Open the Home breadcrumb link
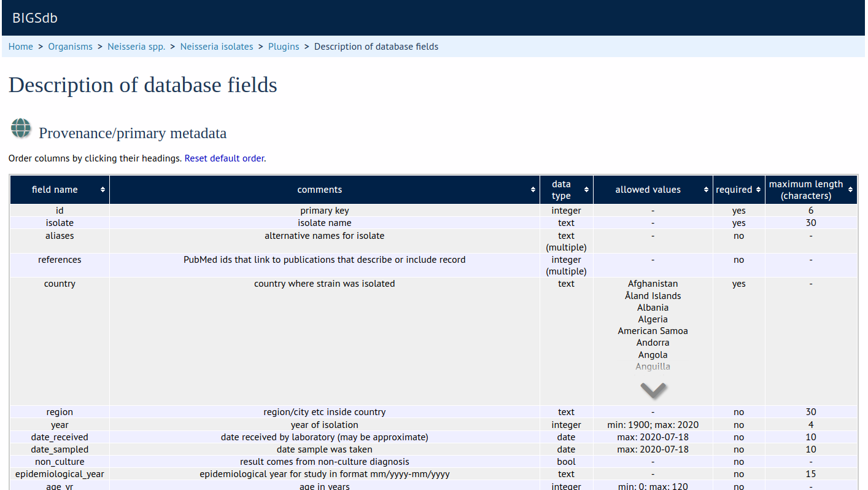The height and width of the screenshot is (490, 868). 21,47
